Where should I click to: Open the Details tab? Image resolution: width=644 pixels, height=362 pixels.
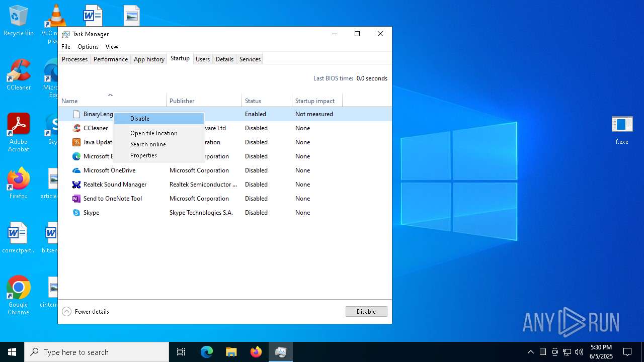pyautogui.click(x=224, y=59)
